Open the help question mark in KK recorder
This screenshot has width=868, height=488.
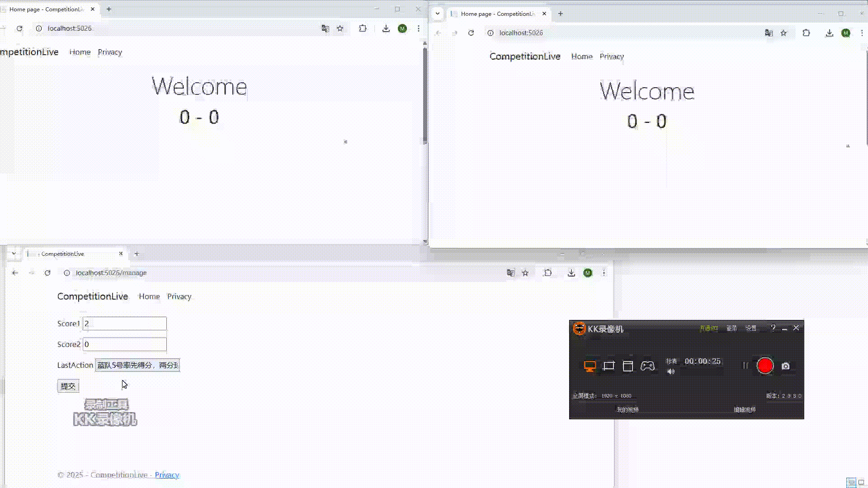(x=773, y=328)
